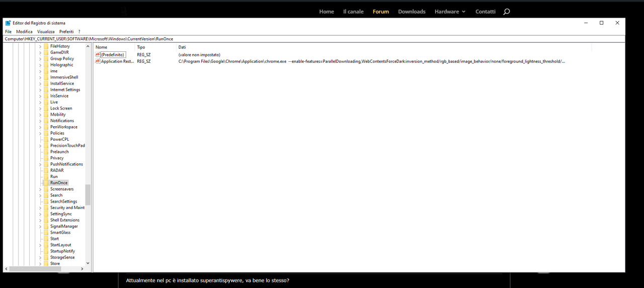644x288 pixels.
Task: Open the ? help menu
Action: tap(79, 32)
